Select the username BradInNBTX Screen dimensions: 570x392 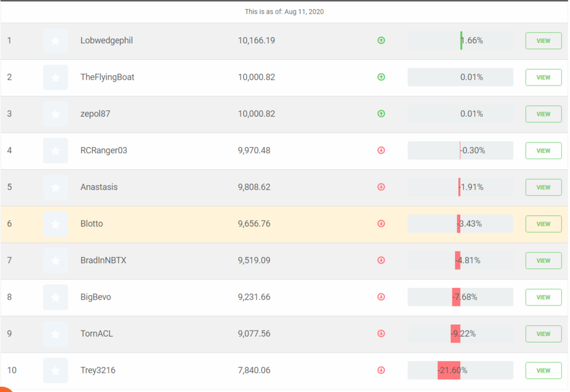point(103,260)
